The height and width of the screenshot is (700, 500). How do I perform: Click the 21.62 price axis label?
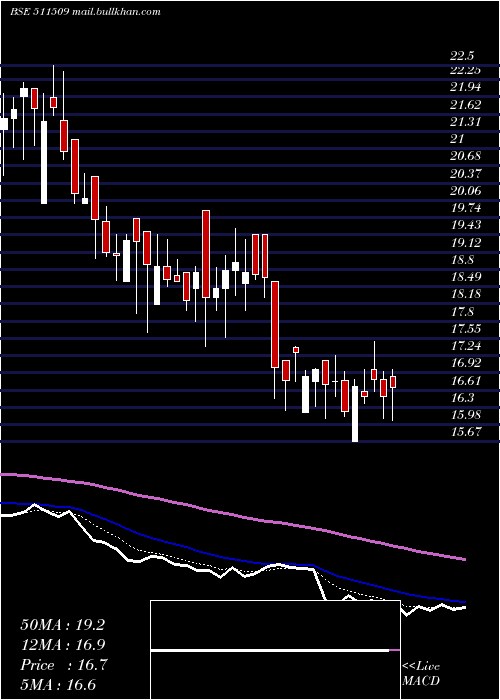click(465, 104)
